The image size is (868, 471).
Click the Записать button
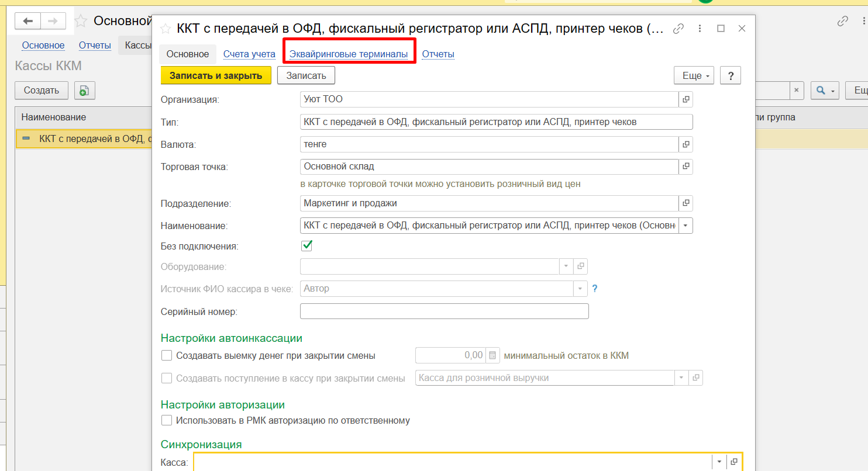coord(306,75)
